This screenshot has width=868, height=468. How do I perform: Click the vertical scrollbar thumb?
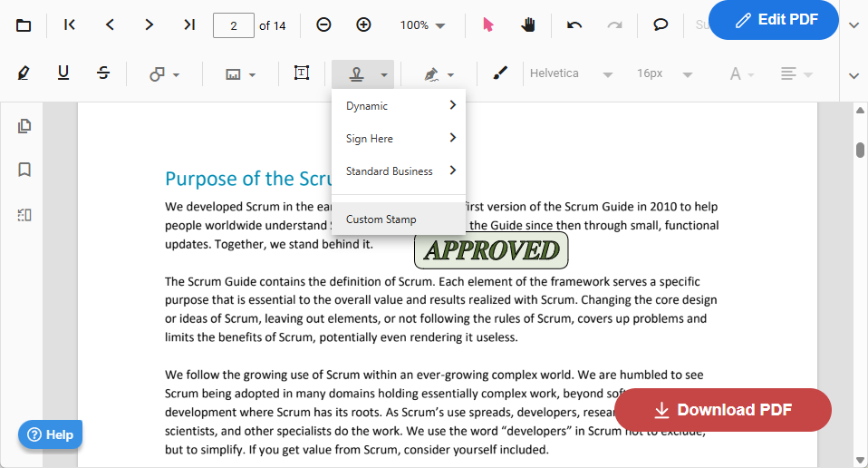pos(860,150)
